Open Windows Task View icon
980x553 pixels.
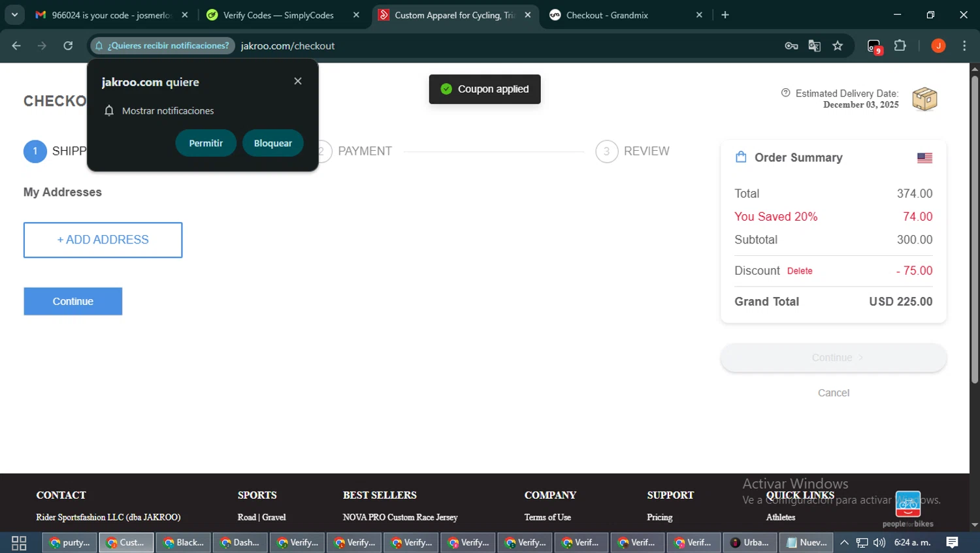tap(19, 543)
